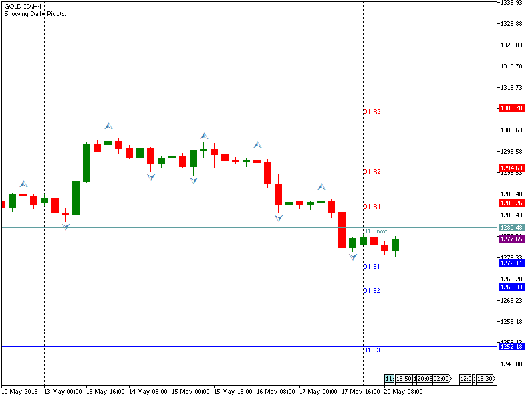Click the blue 1252.18 price tag
The width and height of the screenshot is (532, 399).
(x=511, y=346)
